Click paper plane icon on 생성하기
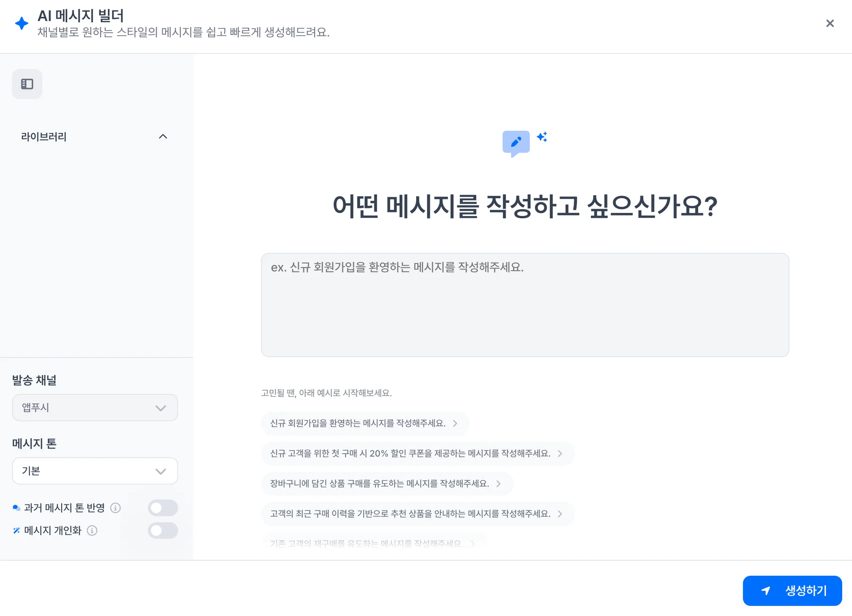Image resolution: width=852 pixels, height=616 pixels. tap(765, 591)
